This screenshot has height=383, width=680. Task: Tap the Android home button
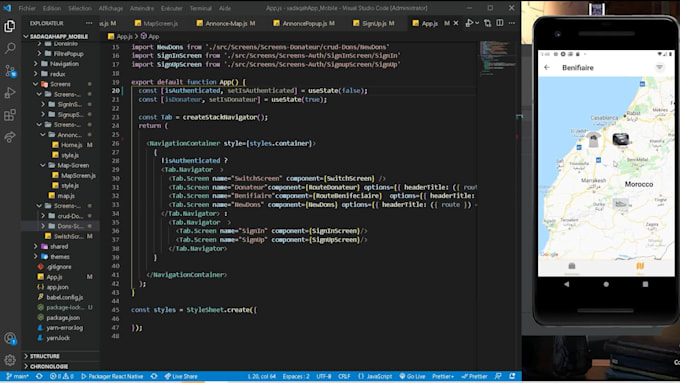pos(606,284)
